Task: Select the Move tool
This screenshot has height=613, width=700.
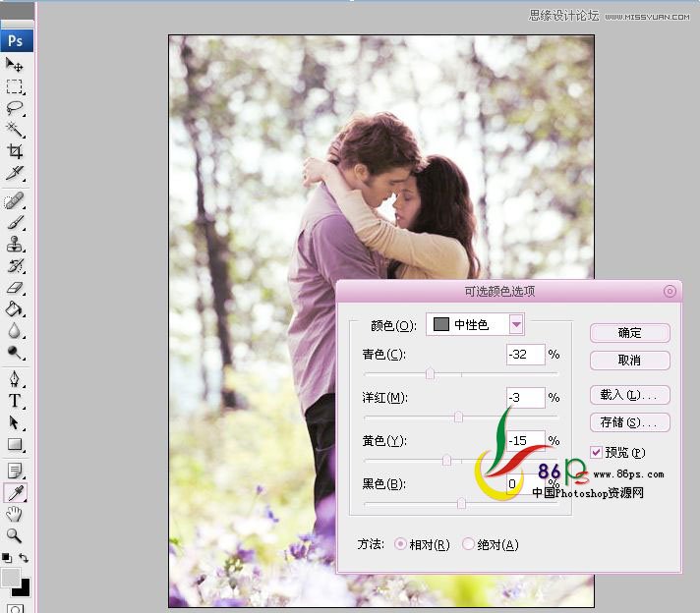Action: pos(15,65)
